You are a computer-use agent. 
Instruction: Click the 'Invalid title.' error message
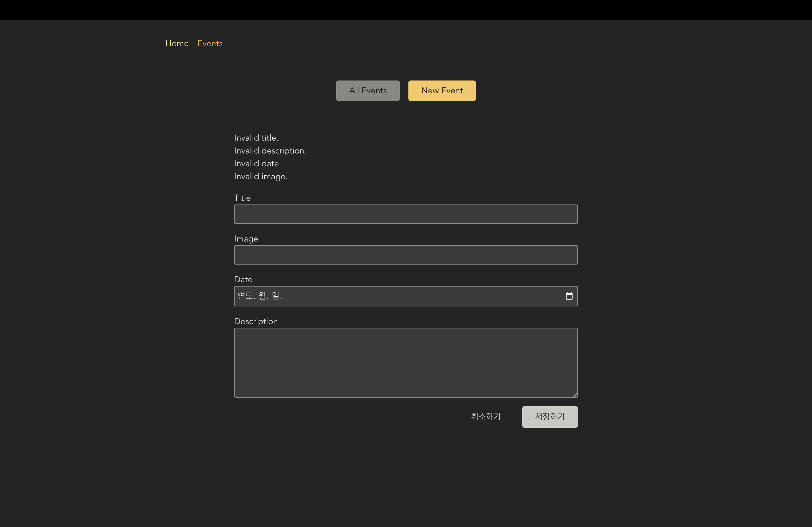[x=256, y=138]
